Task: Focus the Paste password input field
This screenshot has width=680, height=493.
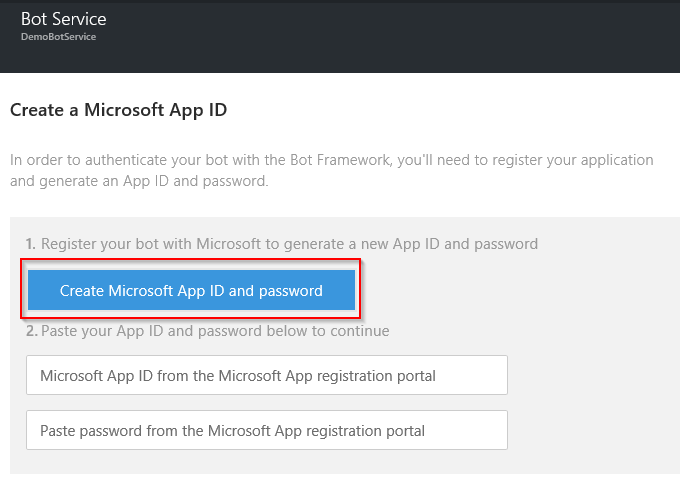Action: pyautogui.click(x=267, y=431)
